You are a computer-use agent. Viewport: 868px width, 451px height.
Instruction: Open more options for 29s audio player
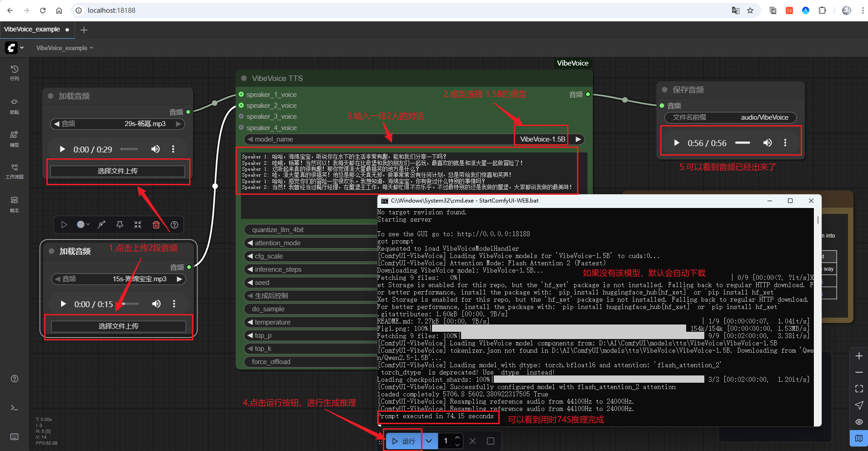click(x=173, y=149)
